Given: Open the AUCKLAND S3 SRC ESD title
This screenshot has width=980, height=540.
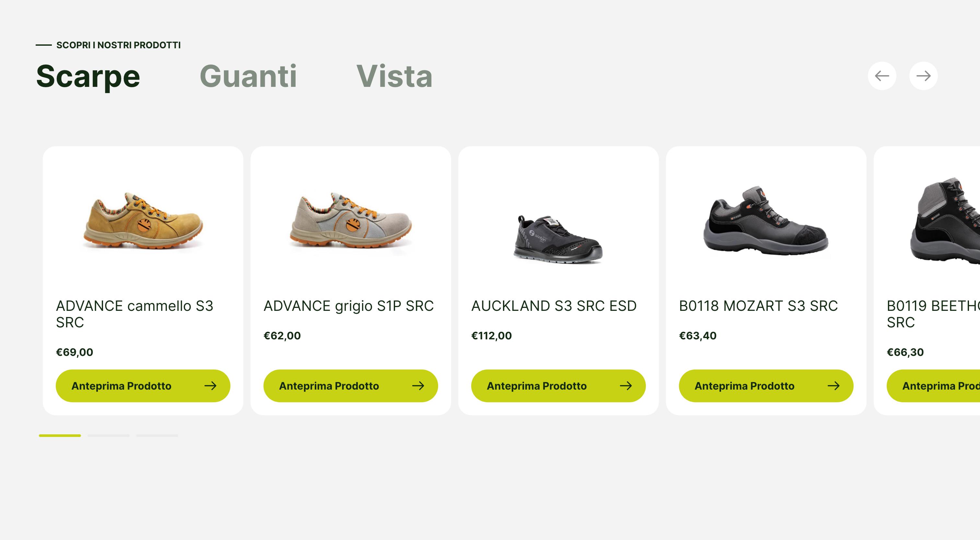Looking at the screenshot, I should [554, 306].
